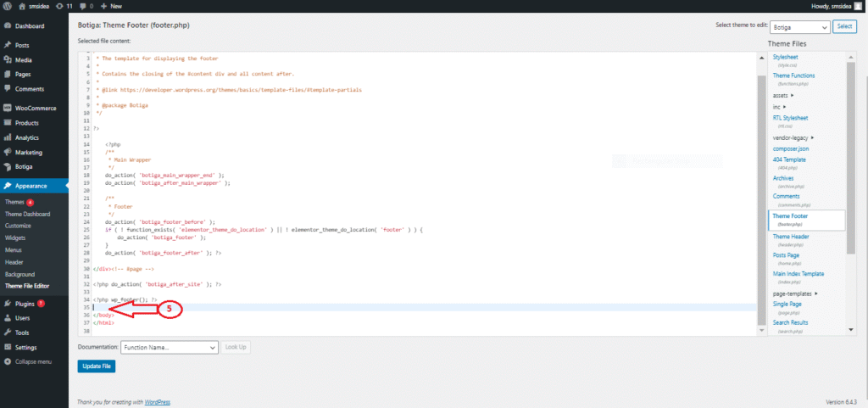Open Theme Dashboard submenu item

click(x=28, y=214)
